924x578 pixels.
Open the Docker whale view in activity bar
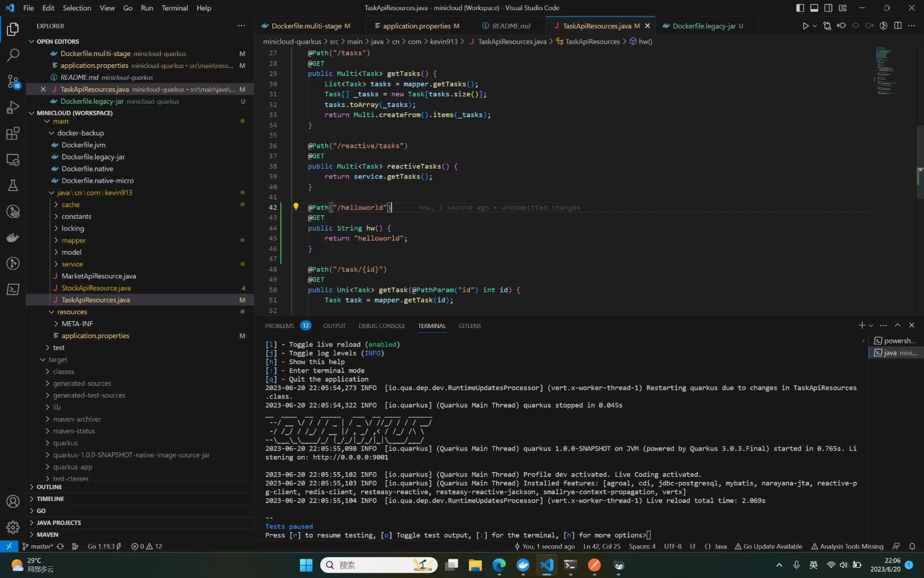click(13, 238)
